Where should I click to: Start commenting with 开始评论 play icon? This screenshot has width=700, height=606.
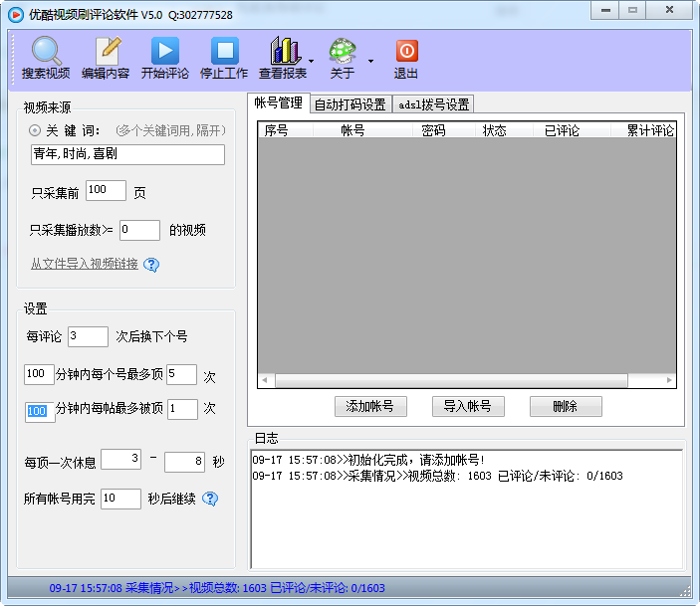click(x=165, y=51)
